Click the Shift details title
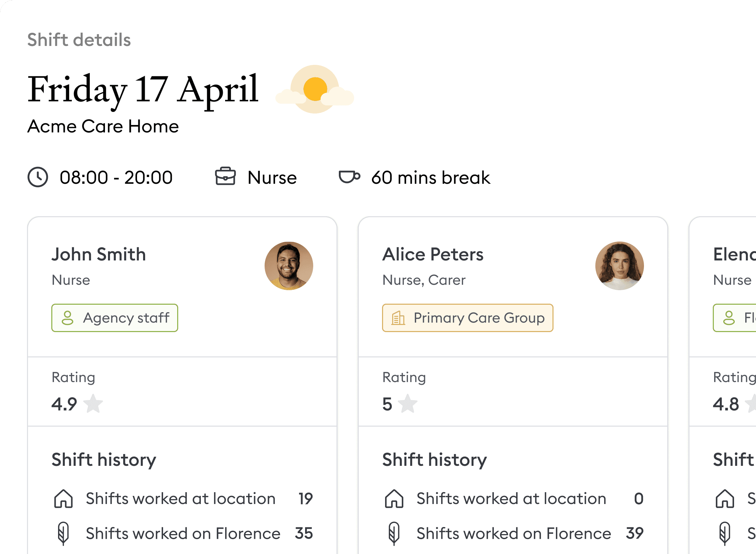This screenshot has width=756, height=554. pos(79,40)
